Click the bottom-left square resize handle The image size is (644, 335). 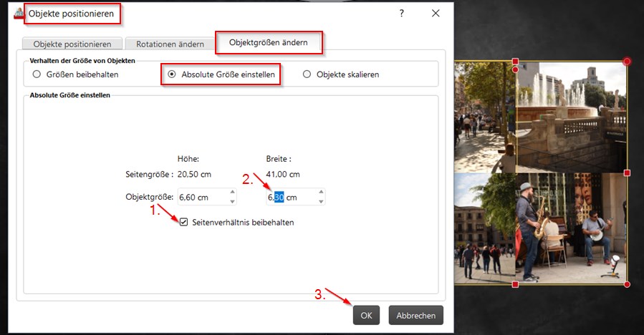[x=515, y=285]
